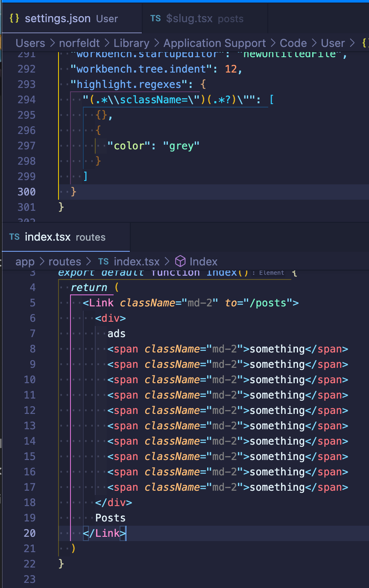The image size is (369, 588).
Task: Click the "grey" value
Action: click(x=182, y=146)
